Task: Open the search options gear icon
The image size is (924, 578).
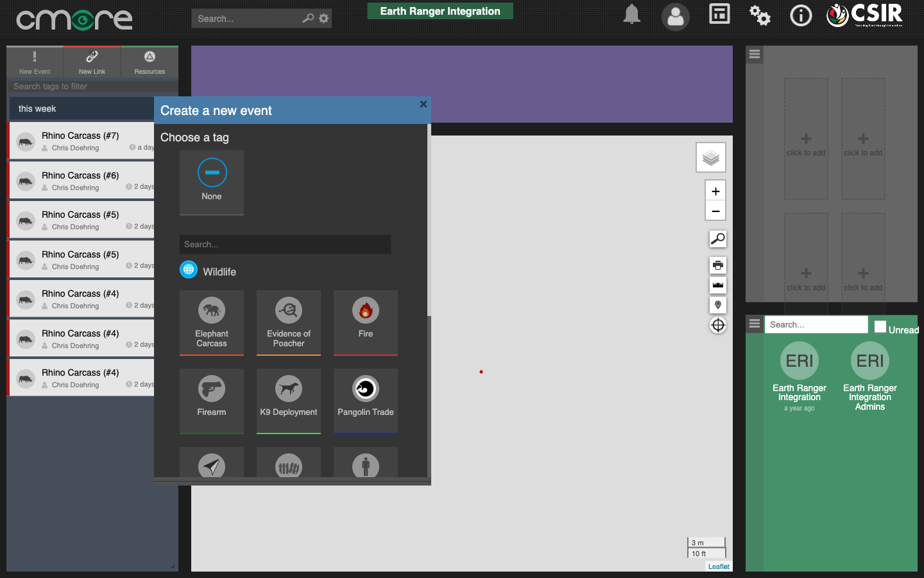Action: tap(324, 18)
